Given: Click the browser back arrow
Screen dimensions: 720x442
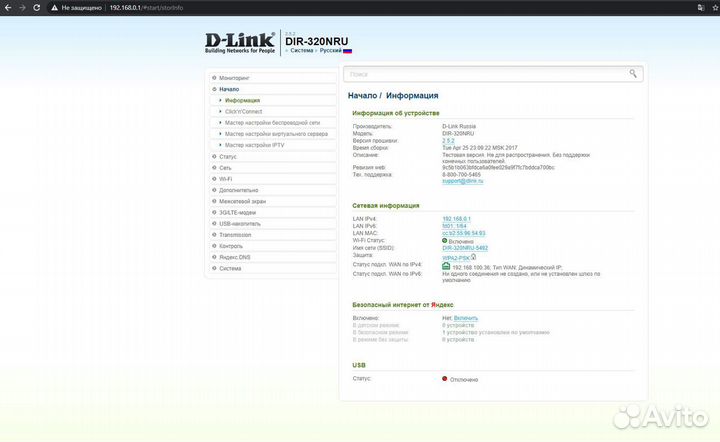Looking at the screenshot, I should pos(8,8).
